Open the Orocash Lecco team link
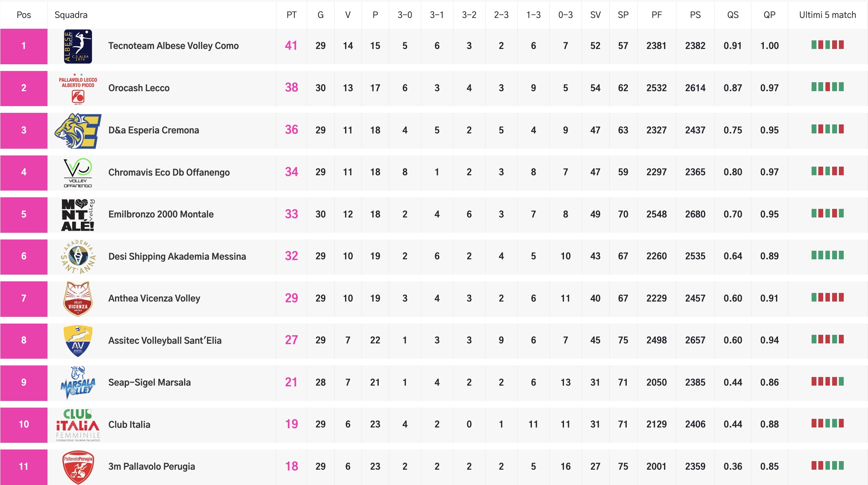 (139, 88)
